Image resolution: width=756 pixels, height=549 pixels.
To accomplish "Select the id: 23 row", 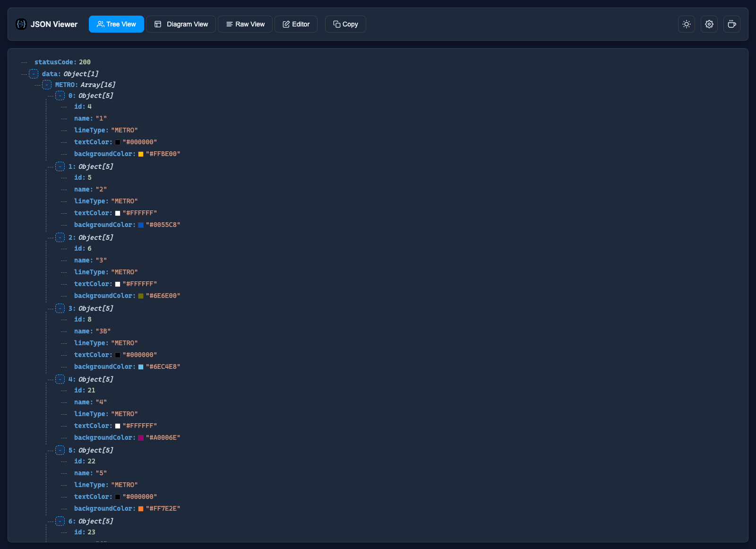I will coord(85,532).
